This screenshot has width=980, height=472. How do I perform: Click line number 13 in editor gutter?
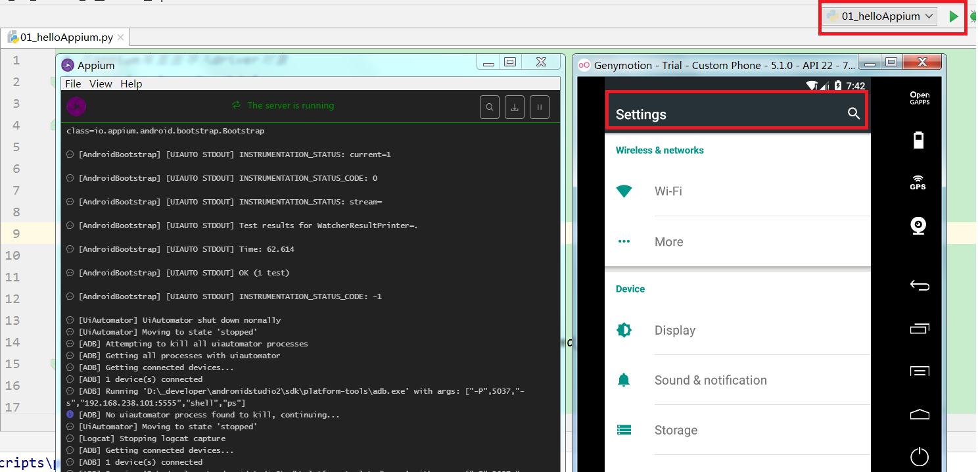(x=12, y=320)
